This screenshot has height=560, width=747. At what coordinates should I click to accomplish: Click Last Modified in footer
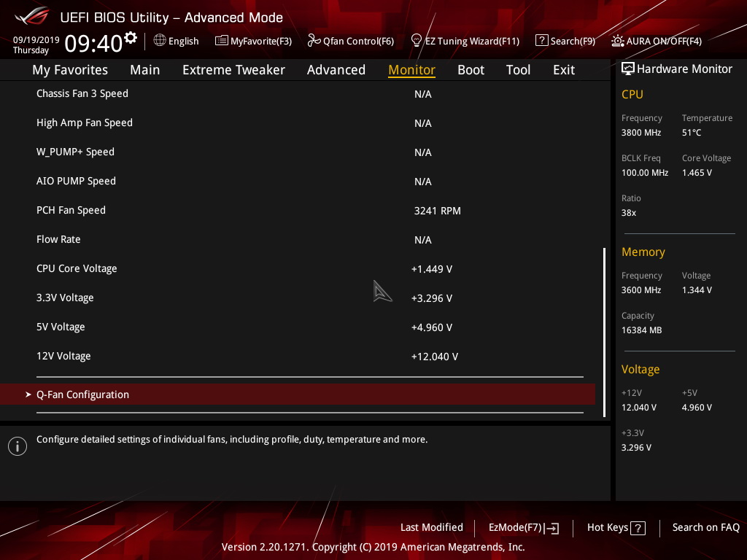(x=432, y=527)
